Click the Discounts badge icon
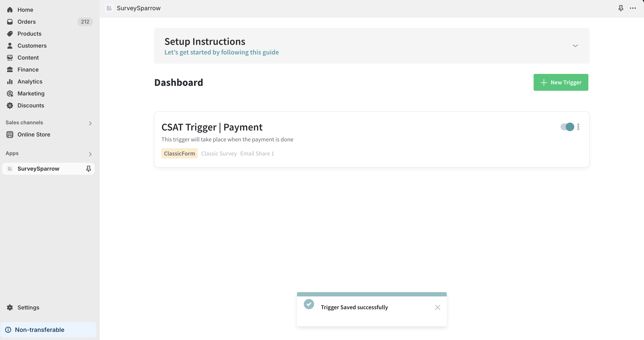Viewport: 644px width, 340px height. [10, 106]
